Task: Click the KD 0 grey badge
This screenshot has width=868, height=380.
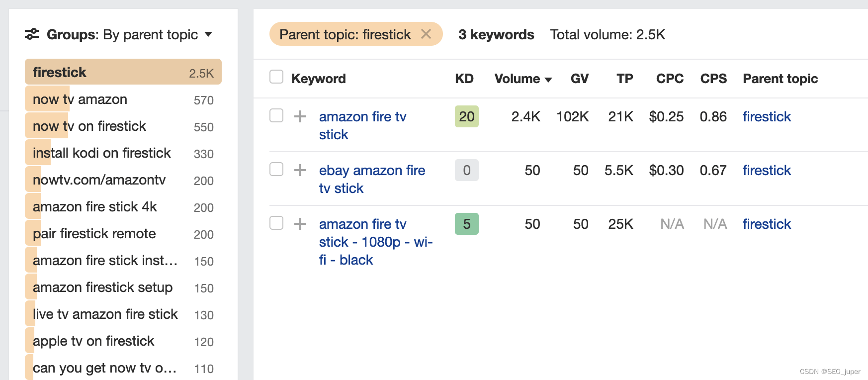Action: (x=466, y=170)
